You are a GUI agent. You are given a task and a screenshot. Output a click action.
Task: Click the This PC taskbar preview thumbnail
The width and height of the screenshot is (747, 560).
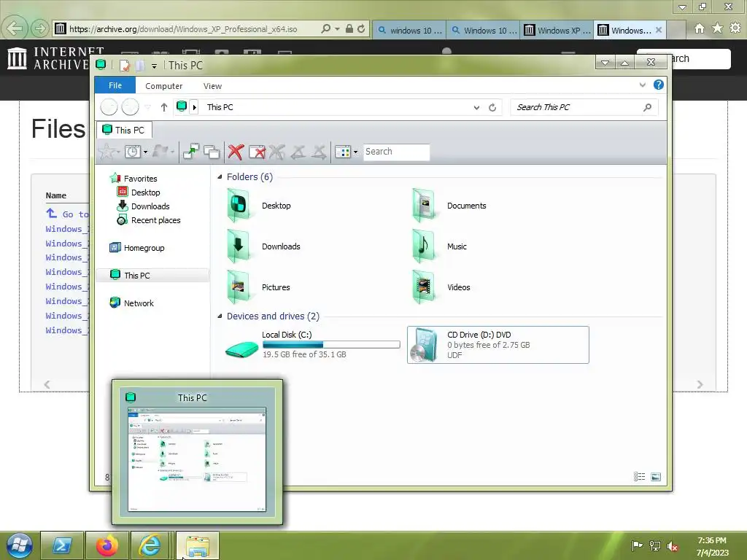tap(197, 459)
